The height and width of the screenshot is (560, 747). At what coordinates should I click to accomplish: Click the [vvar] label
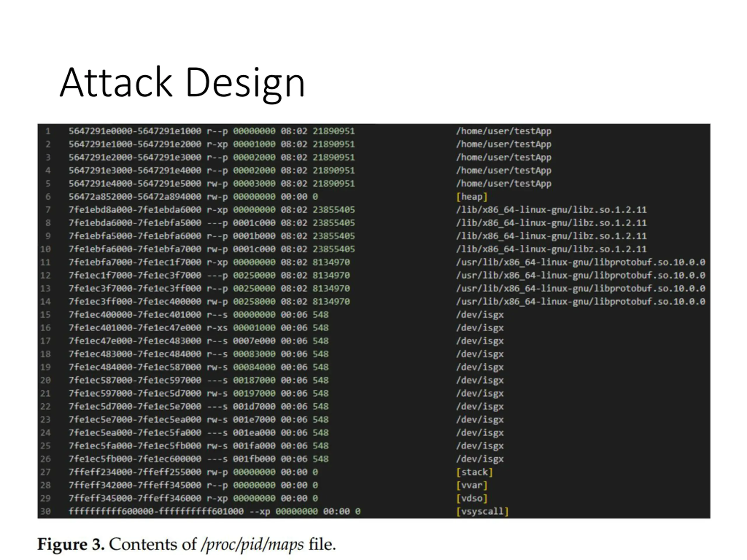pos(472,485)
